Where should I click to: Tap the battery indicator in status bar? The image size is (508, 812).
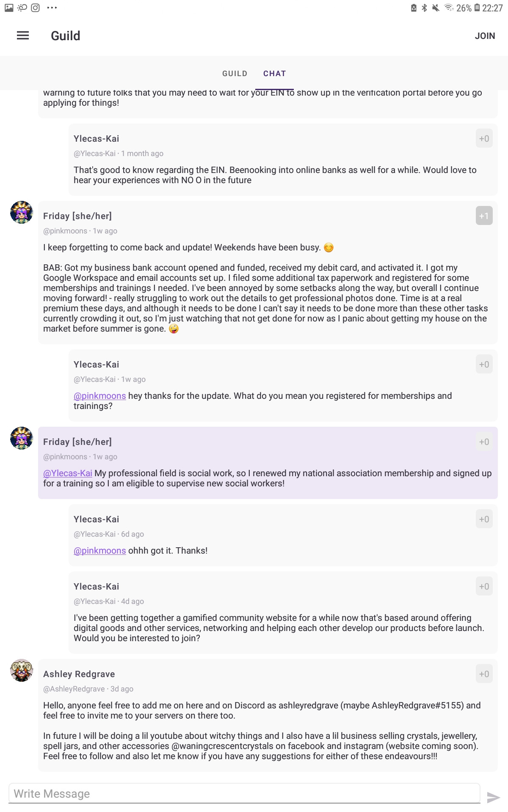pos(477,8)
